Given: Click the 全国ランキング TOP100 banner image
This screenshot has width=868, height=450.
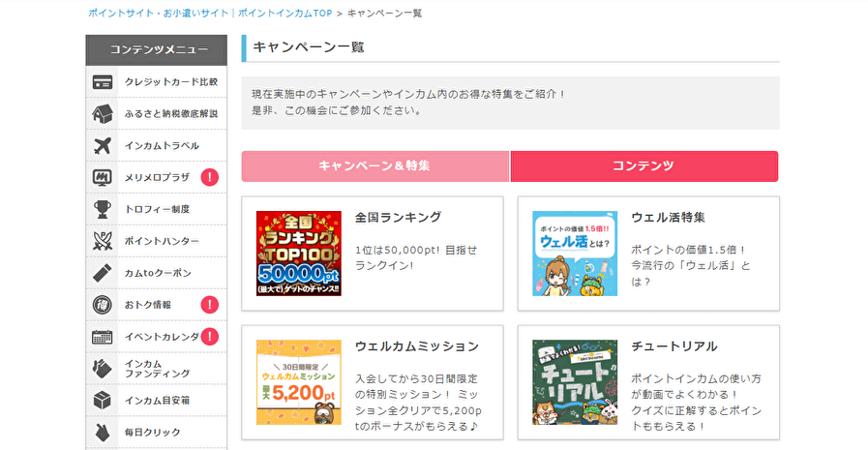Looking at the screenshot, I should pos(299,254).
